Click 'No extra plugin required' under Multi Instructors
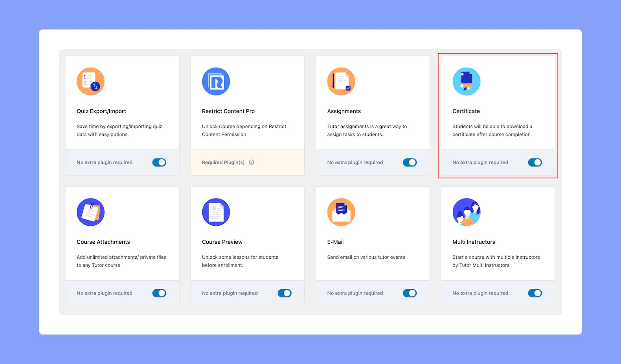 point(480,293)
